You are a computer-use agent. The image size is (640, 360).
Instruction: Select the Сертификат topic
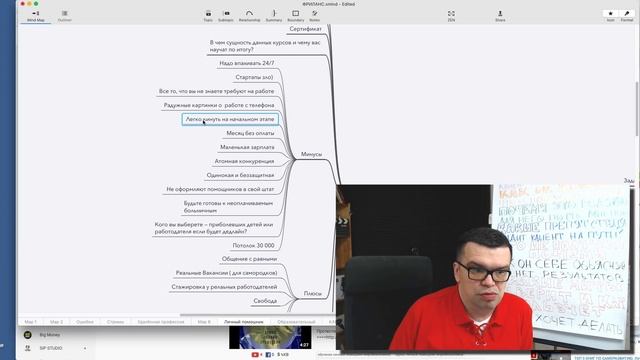306,29
